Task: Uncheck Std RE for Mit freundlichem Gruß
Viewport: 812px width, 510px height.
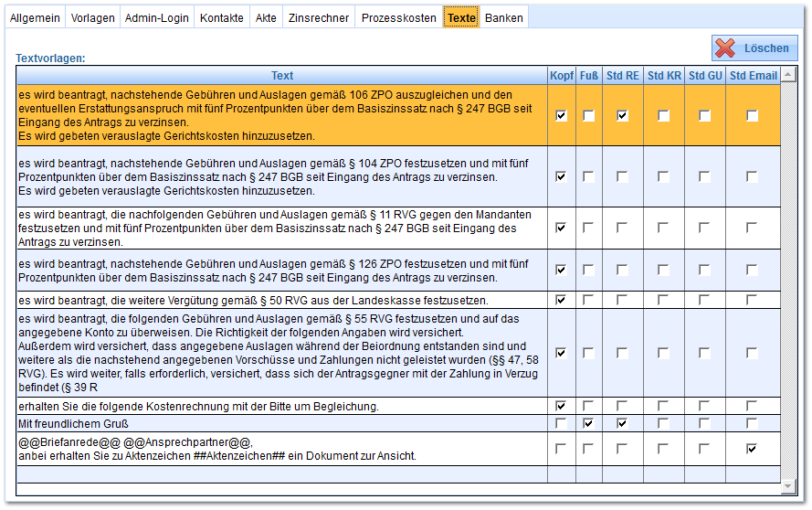Action: pyautogui.click(x=622, y=423)
